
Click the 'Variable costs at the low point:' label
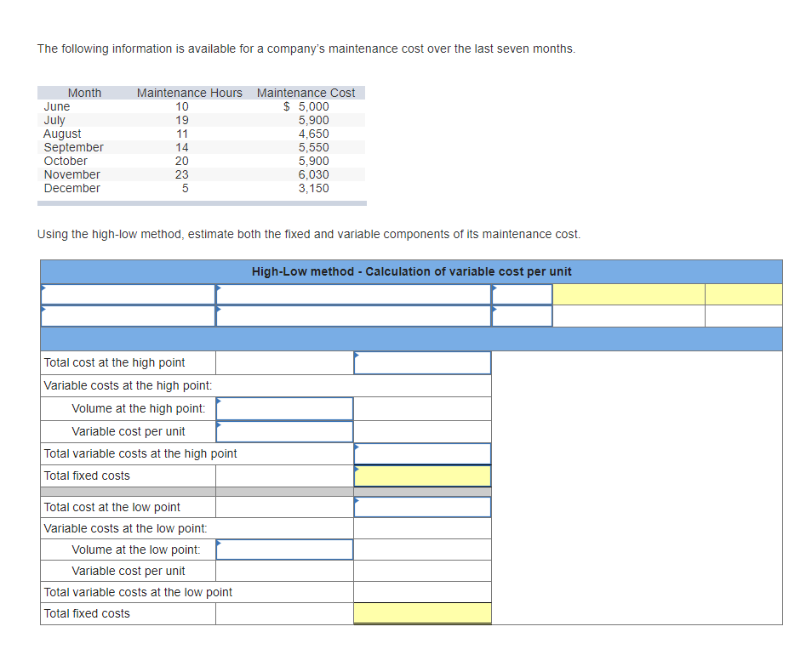(125, 528)
